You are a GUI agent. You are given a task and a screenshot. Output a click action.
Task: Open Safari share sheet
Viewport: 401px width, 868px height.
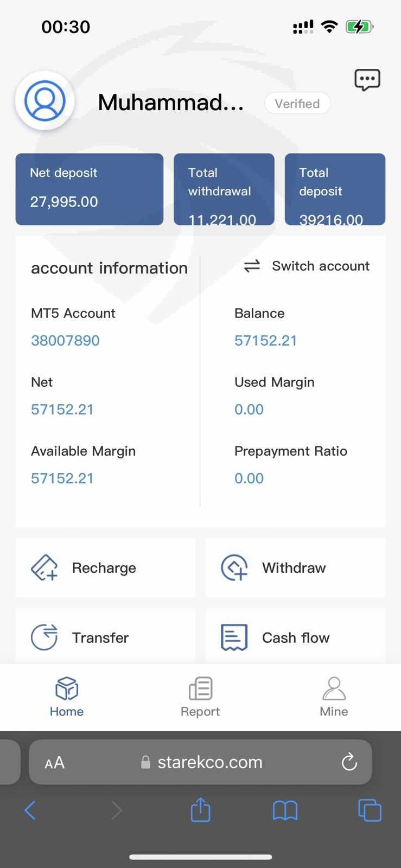pos(200,810)
